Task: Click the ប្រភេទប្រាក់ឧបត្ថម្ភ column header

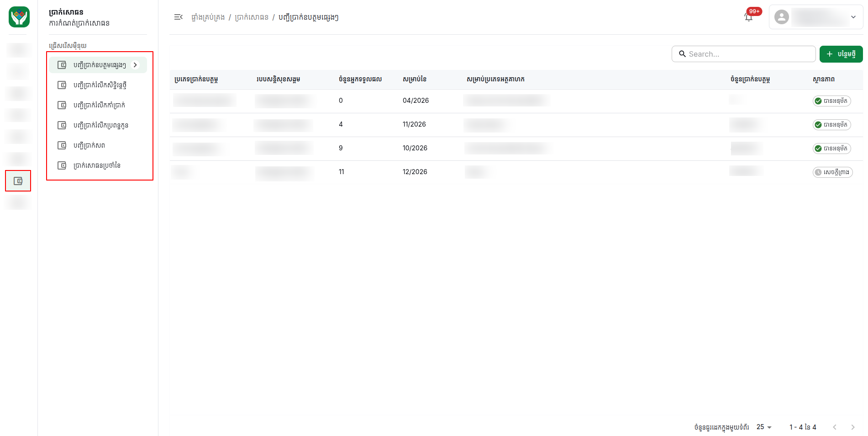Action: pos(196,79)
